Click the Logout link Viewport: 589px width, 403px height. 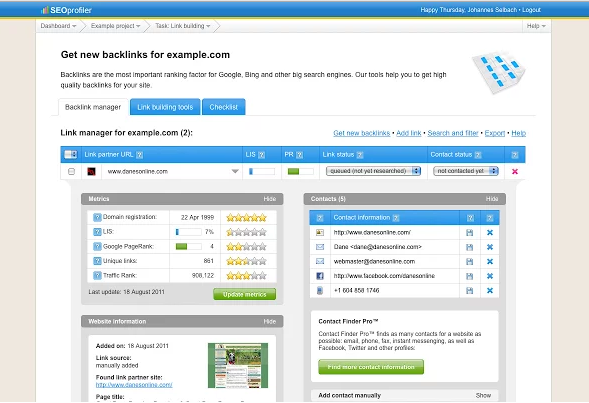point(531,10)
